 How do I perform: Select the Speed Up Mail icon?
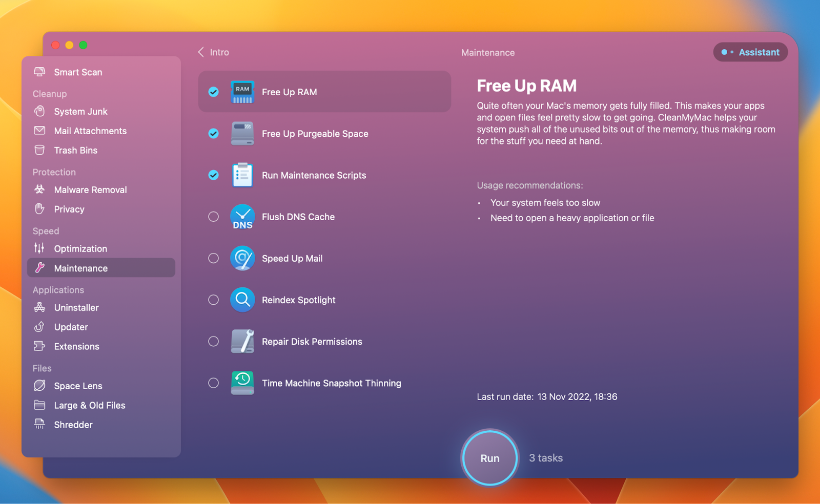point(242,258)
